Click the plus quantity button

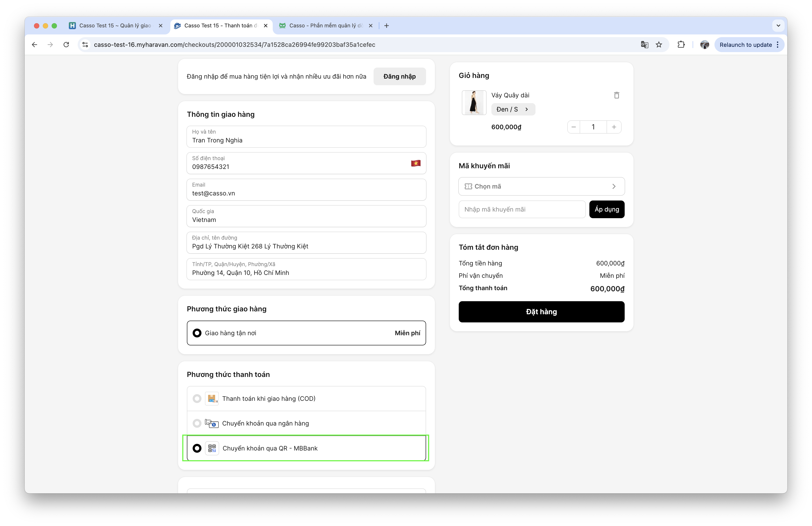coord(614,127)
